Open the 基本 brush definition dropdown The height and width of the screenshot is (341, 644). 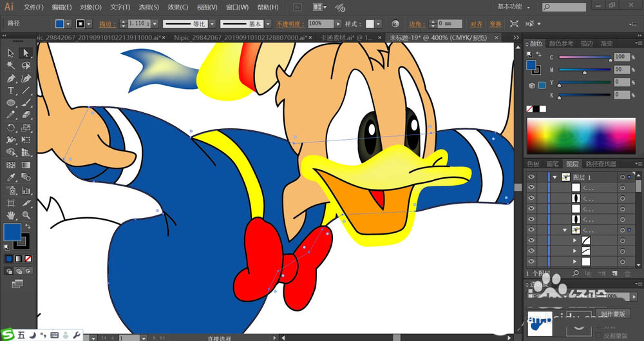coord(268,24)
